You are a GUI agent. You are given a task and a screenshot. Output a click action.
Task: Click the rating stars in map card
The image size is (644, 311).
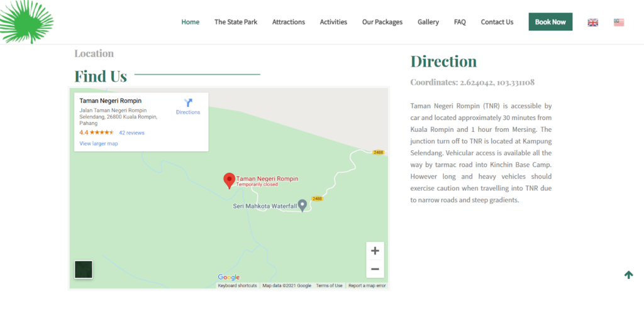(x=102, y=133)
